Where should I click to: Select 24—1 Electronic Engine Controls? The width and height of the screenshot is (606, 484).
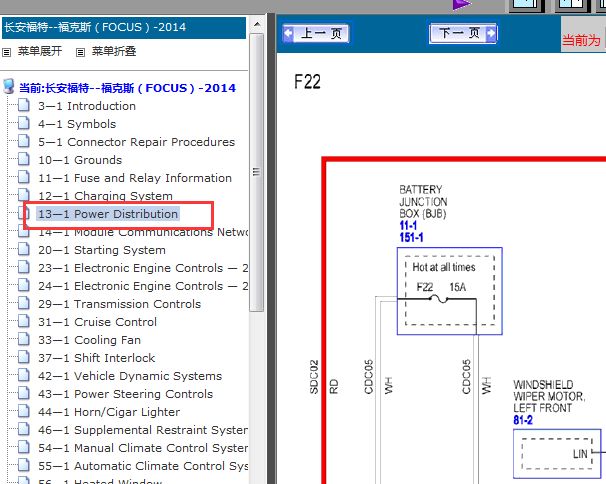pyautogui.click(x=143, y=286)
